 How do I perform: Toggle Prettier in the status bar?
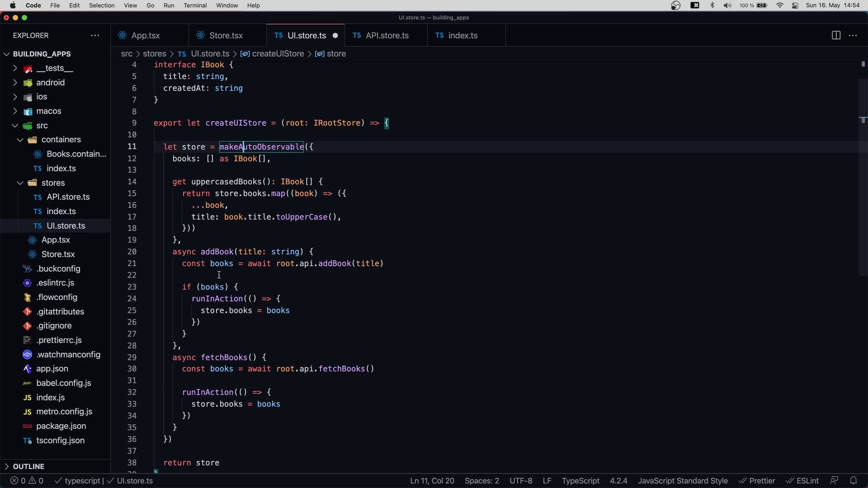(x=757, y=481)
